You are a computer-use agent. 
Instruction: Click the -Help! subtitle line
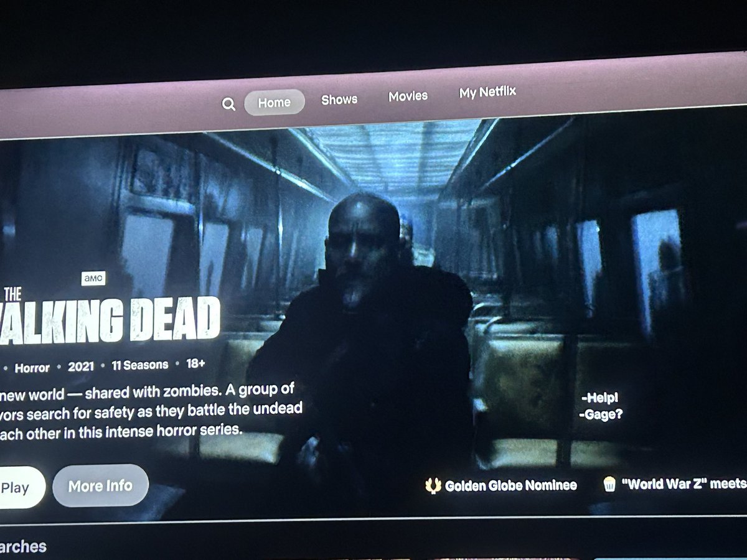point(600,398)
